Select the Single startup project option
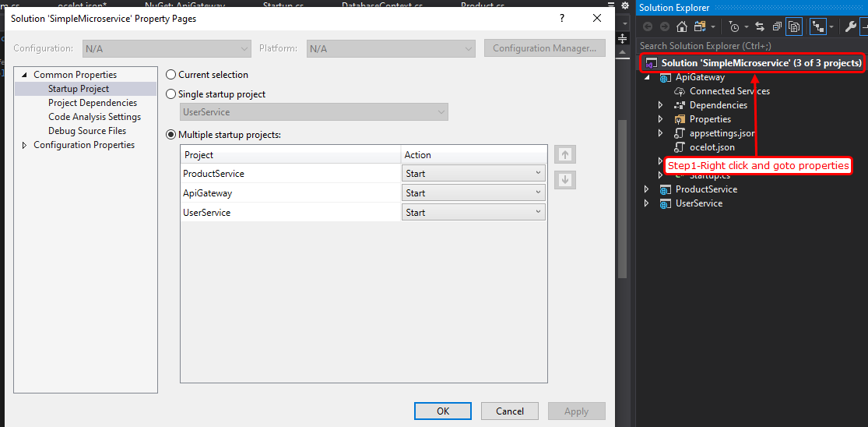 click(171, 94)
